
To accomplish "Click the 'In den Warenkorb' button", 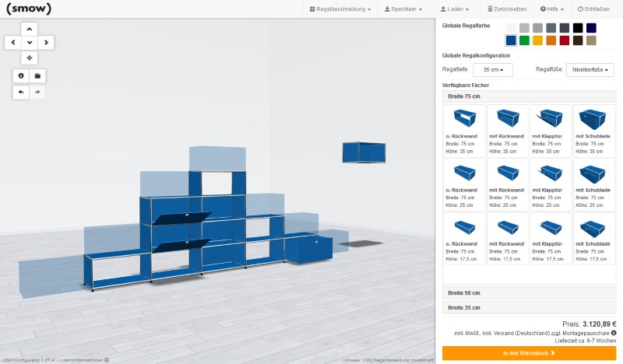I will (529, 353).
